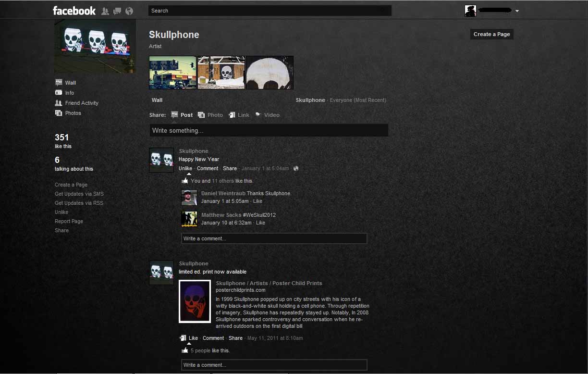
Task: Click the Video share icon
Action: (x=258, y=115)
